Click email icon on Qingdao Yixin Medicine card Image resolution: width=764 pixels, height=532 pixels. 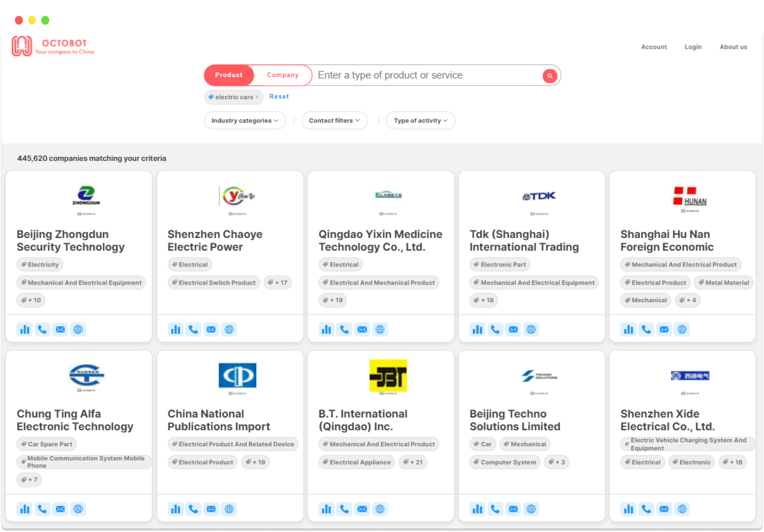coord(362,329)
